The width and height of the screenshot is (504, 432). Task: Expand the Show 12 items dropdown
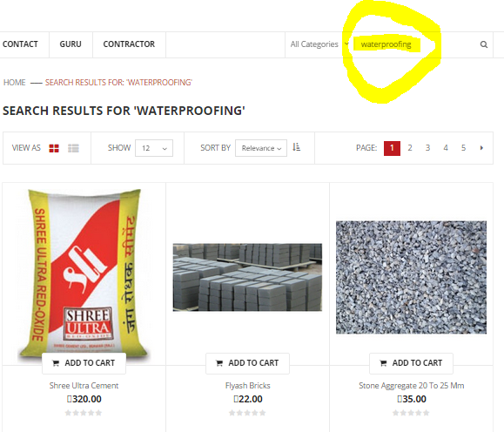(x=154, y=148)
